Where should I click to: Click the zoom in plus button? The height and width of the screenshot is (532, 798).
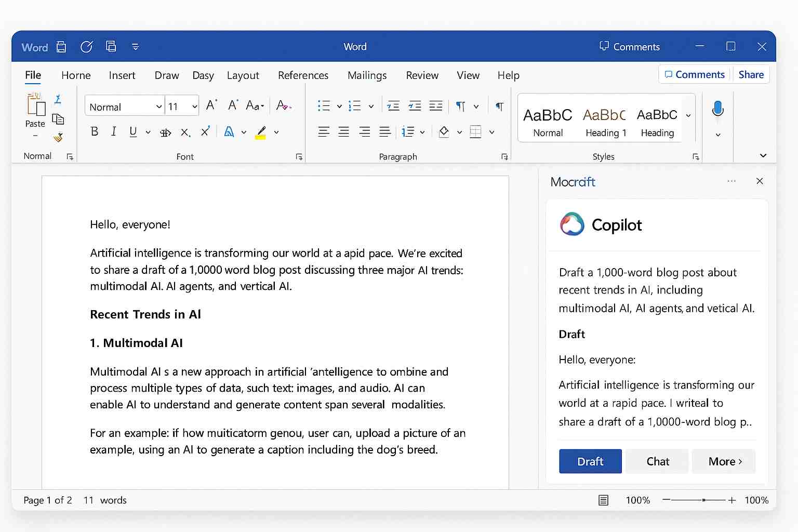tap(732, 500)
